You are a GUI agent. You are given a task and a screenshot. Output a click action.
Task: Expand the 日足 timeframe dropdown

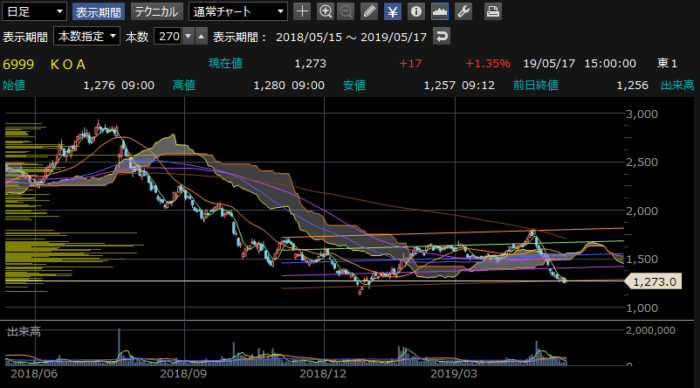coord(34,12)
